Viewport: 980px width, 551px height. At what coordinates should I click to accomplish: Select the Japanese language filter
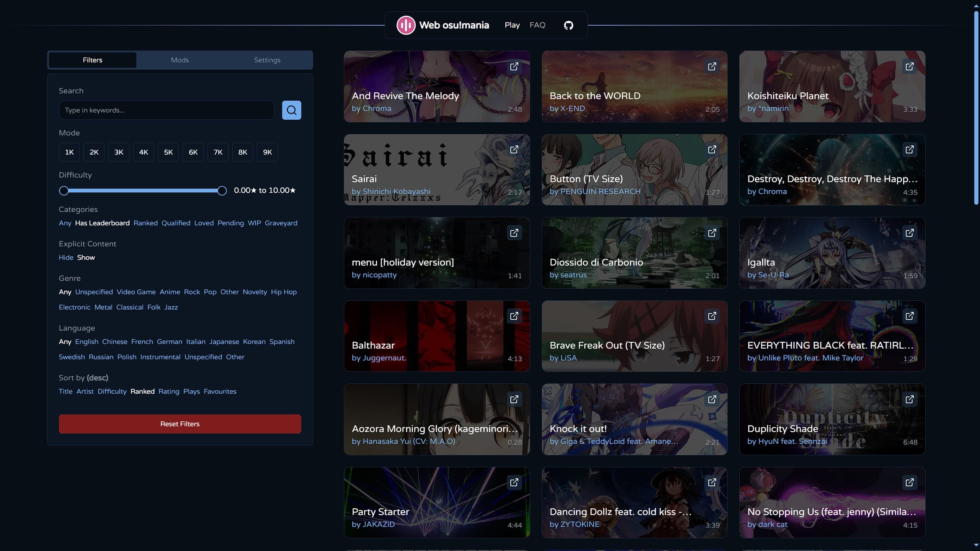[224, 342]
